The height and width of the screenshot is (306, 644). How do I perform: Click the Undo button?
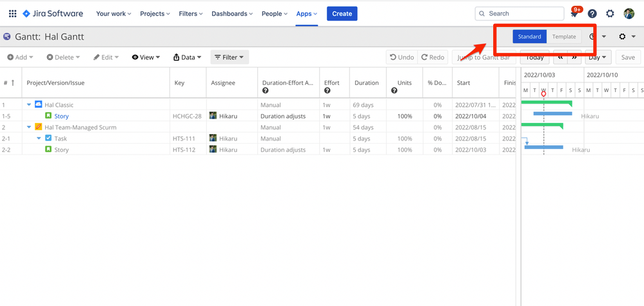402,57
